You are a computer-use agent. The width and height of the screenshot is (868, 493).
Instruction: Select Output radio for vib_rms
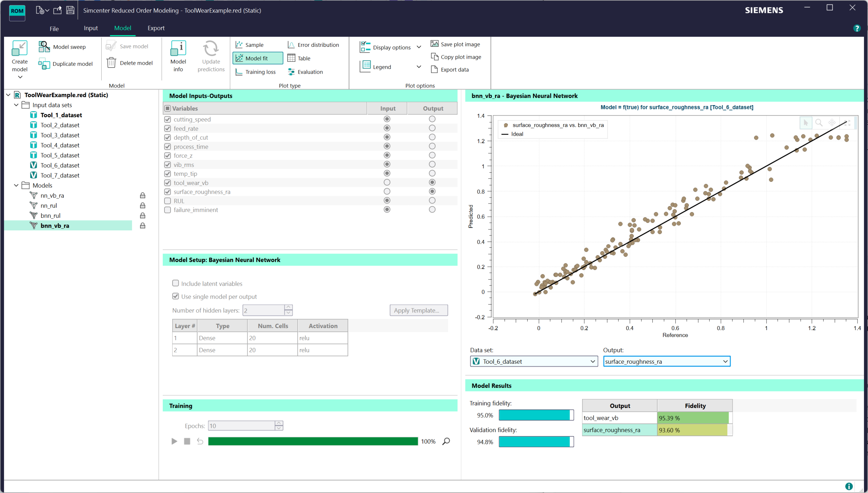pyautogui.click(x=432, y=164)
